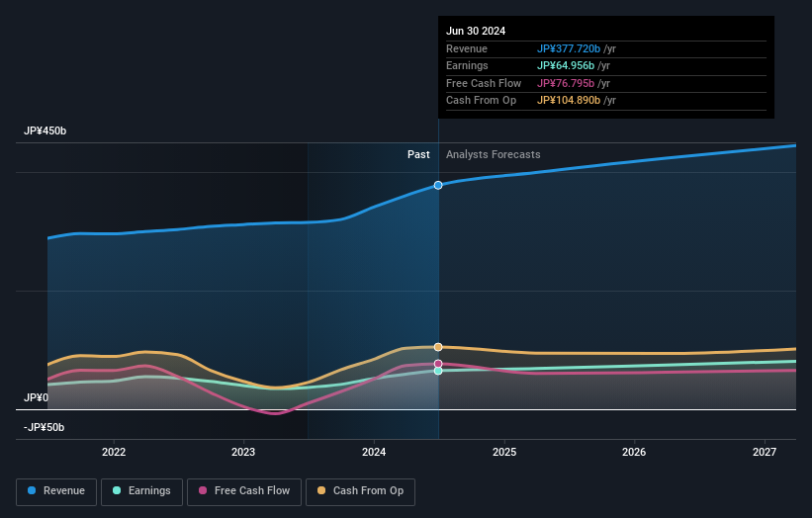812x518 pixels.
Task: Click the Jun 30 2024 tooltip date
Action: click(x=476, y=31)
